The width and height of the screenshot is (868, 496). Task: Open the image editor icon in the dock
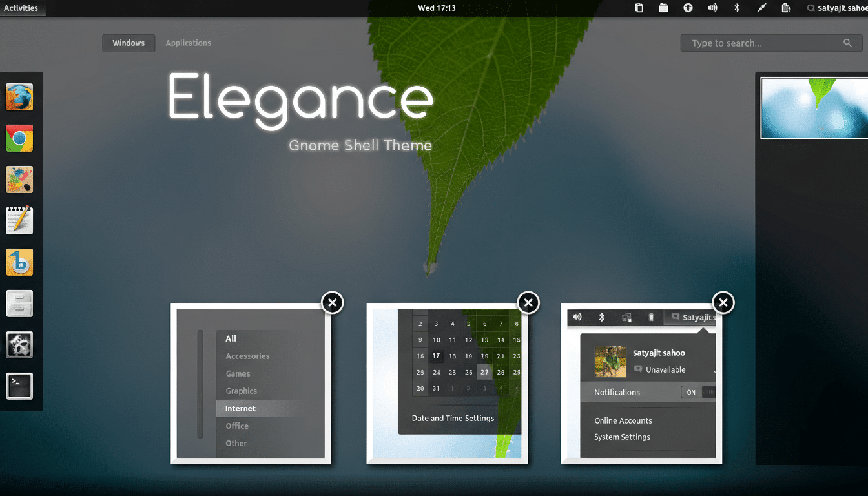click(19, 180)
